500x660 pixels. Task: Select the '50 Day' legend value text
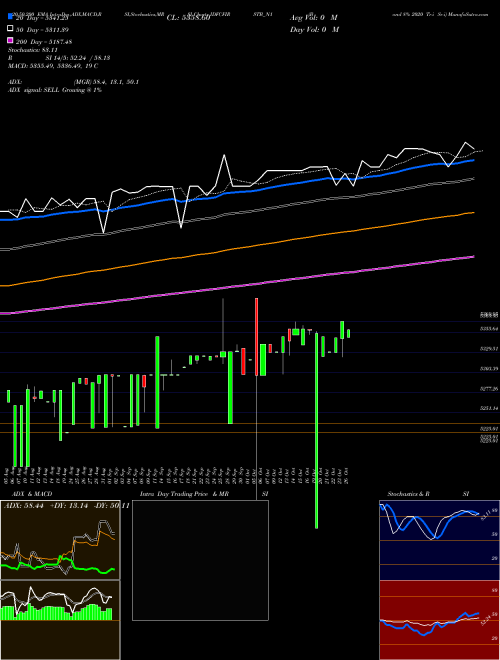(42, 30)
